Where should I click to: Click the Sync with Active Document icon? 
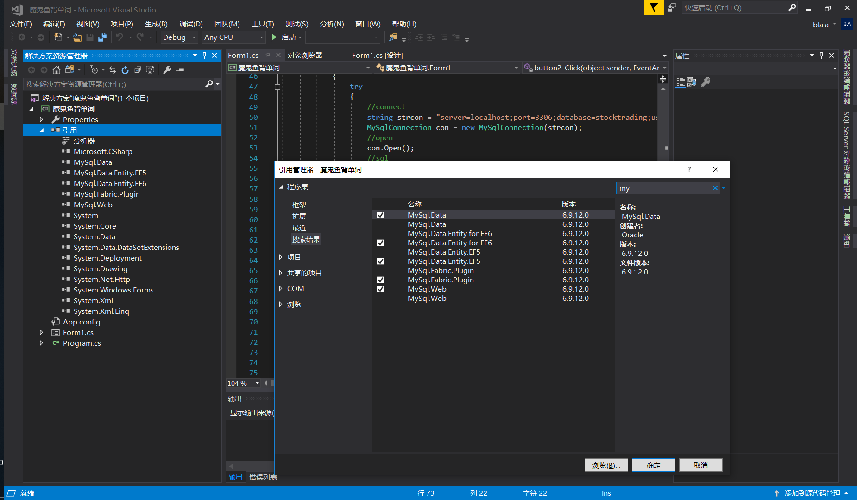(x=113, y=70)
